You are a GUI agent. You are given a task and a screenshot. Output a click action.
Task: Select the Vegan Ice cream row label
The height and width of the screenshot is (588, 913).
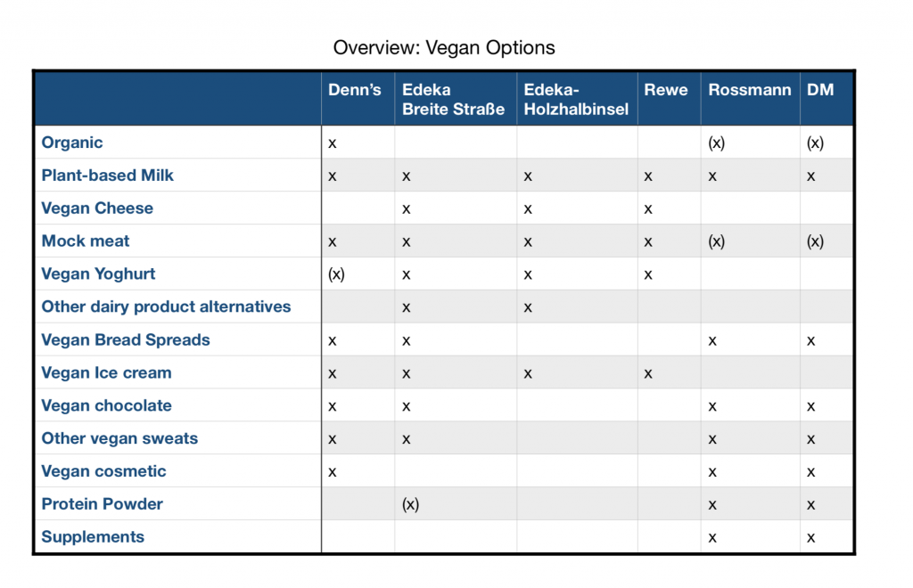click(107, 372)
